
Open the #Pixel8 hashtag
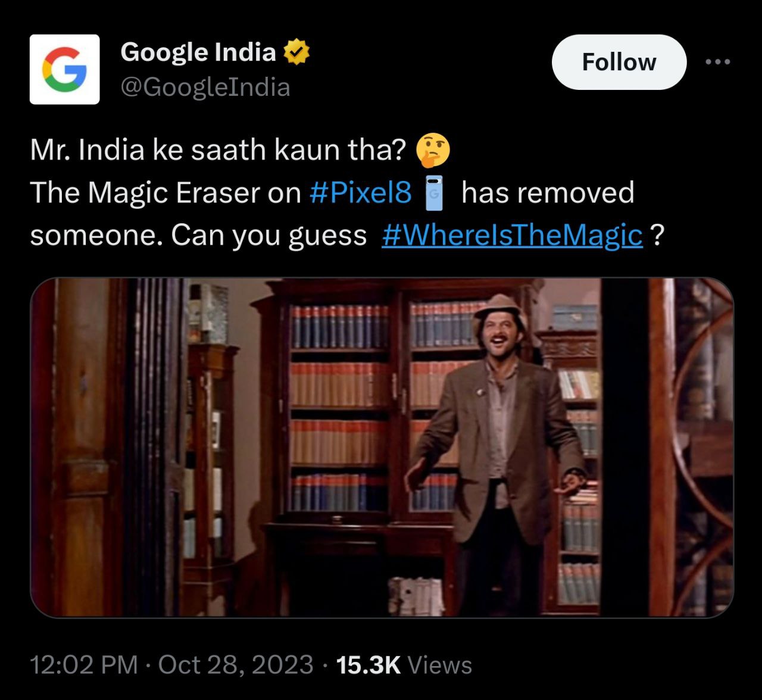360,193
